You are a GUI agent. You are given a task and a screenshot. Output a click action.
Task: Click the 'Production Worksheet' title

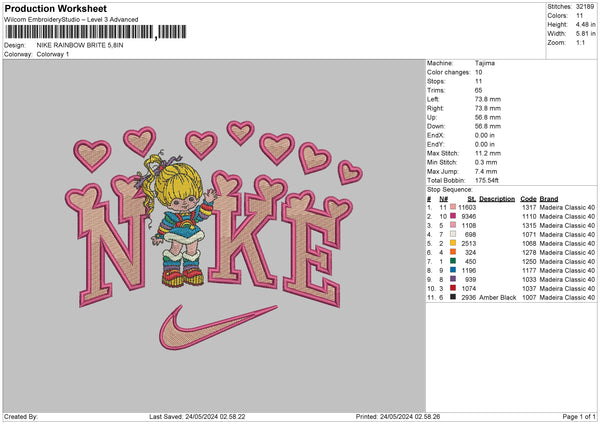(x=55, y=8)
